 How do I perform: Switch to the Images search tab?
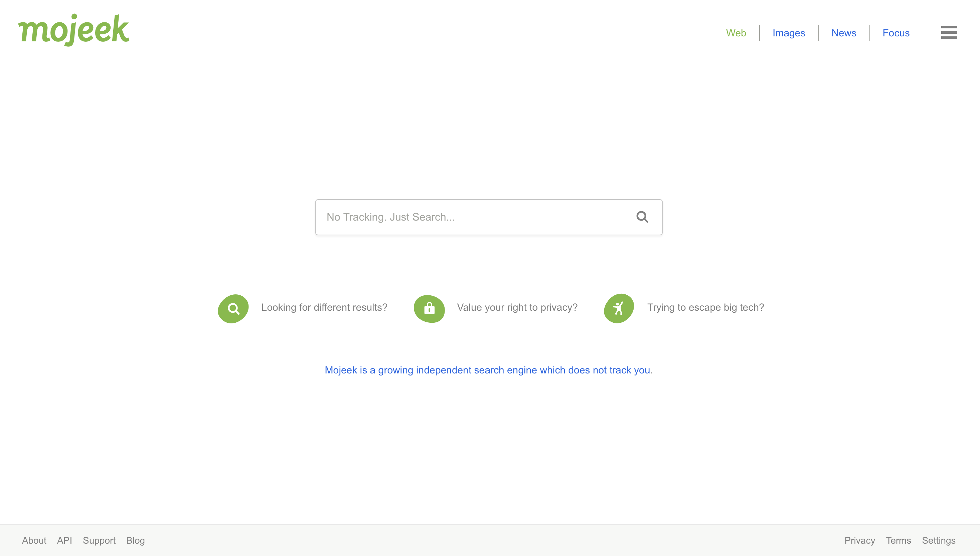point(789,33)
